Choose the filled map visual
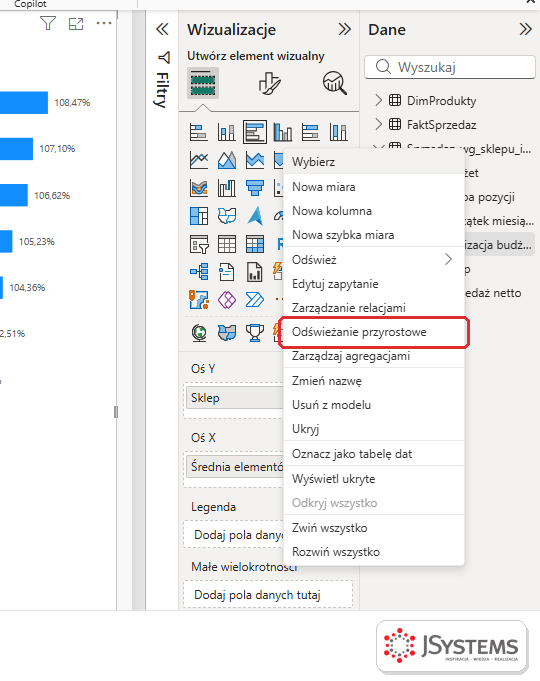The height and width of the screenshot is (681, 540). point(227,216)
